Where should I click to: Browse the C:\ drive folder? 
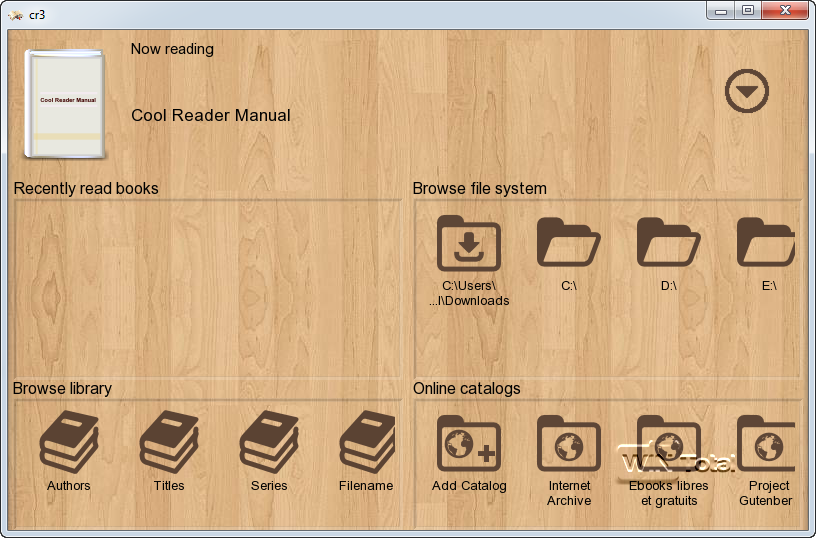coord(569,242)
